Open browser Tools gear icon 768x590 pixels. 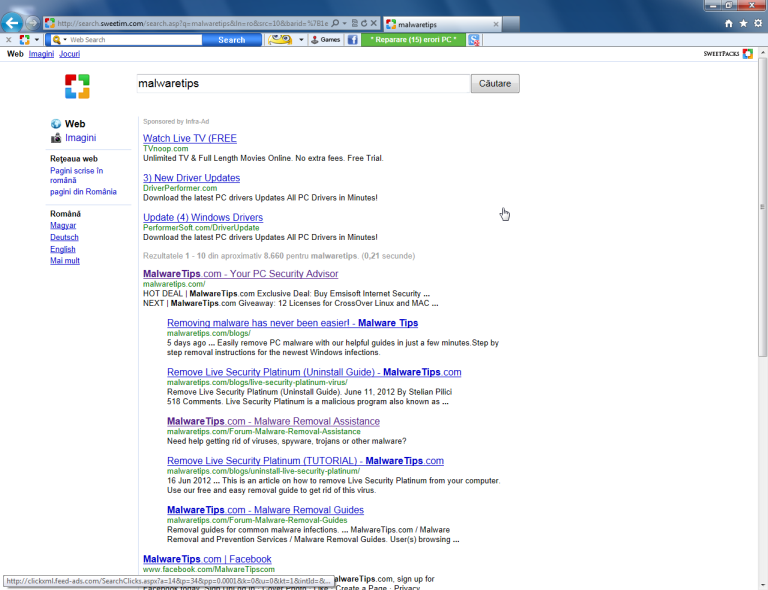(x=758, y=24)
